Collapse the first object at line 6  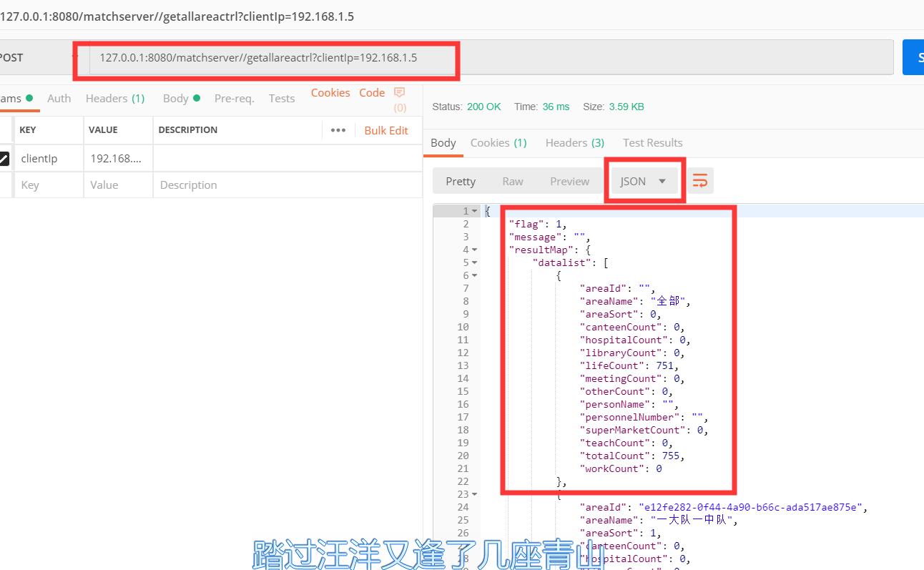474,275
